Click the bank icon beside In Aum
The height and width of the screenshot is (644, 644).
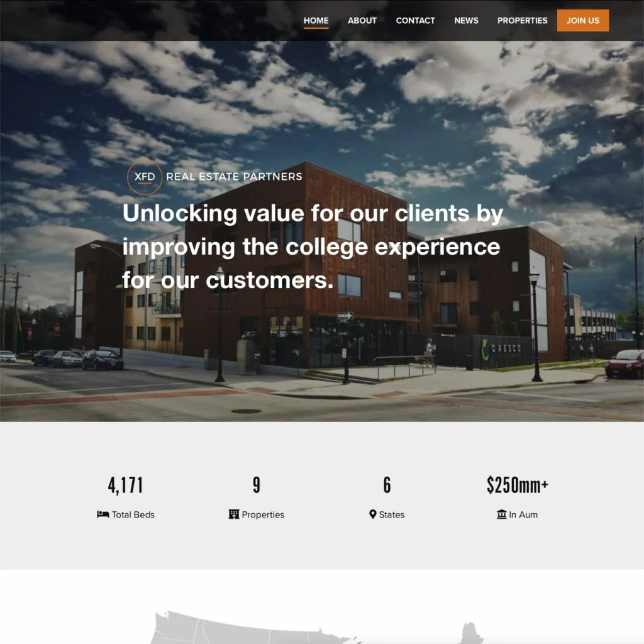click(x=501, y=514)
